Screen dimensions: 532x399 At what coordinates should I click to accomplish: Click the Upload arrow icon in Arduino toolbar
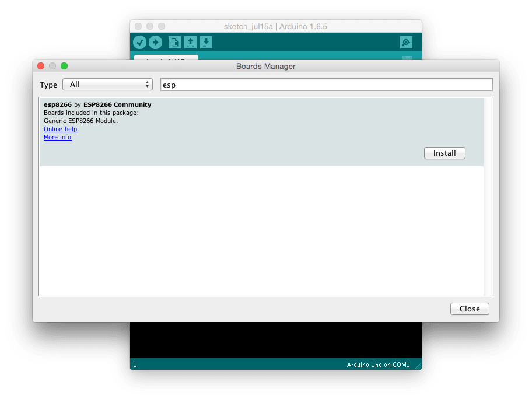coord(155,43)
